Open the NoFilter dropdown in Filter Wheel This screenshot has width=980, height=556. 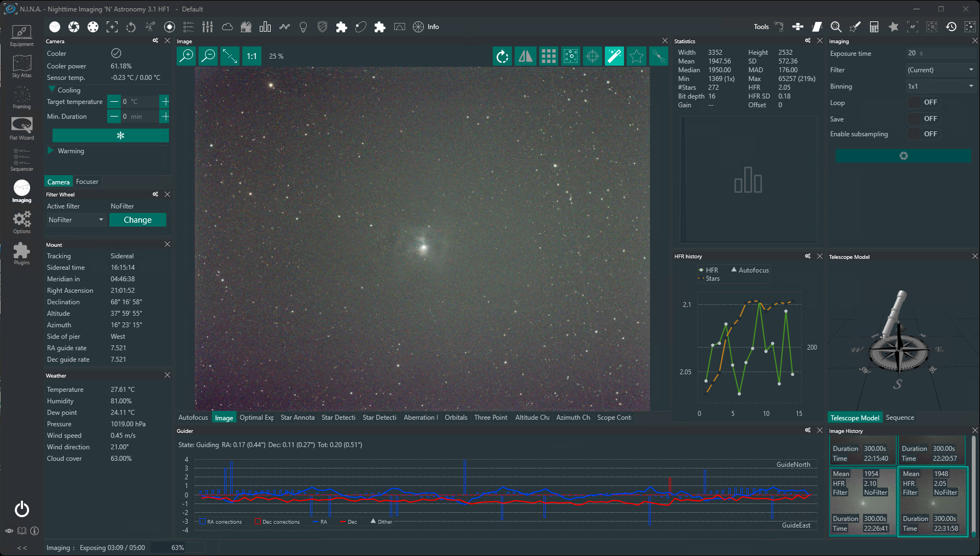click(76, 220)
